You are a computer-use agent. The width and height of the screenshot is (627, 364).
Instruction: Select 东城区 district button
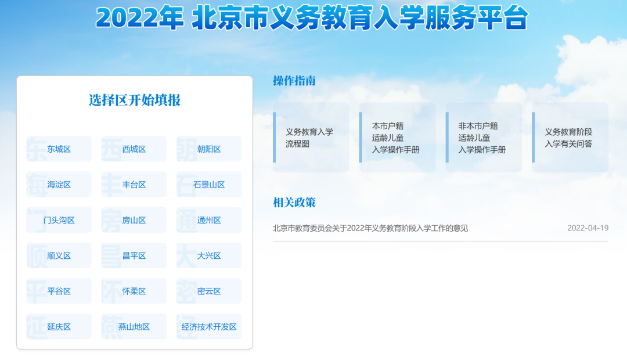[x=59, y=149]
